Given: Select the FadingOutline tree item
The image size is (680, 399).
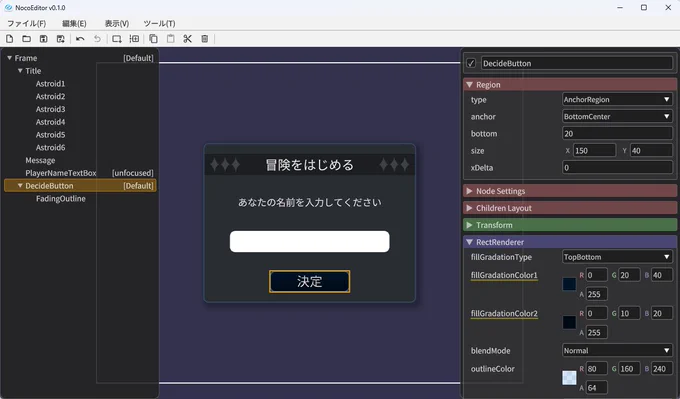Looking at the screenshot, I should [x=61, y=198].
